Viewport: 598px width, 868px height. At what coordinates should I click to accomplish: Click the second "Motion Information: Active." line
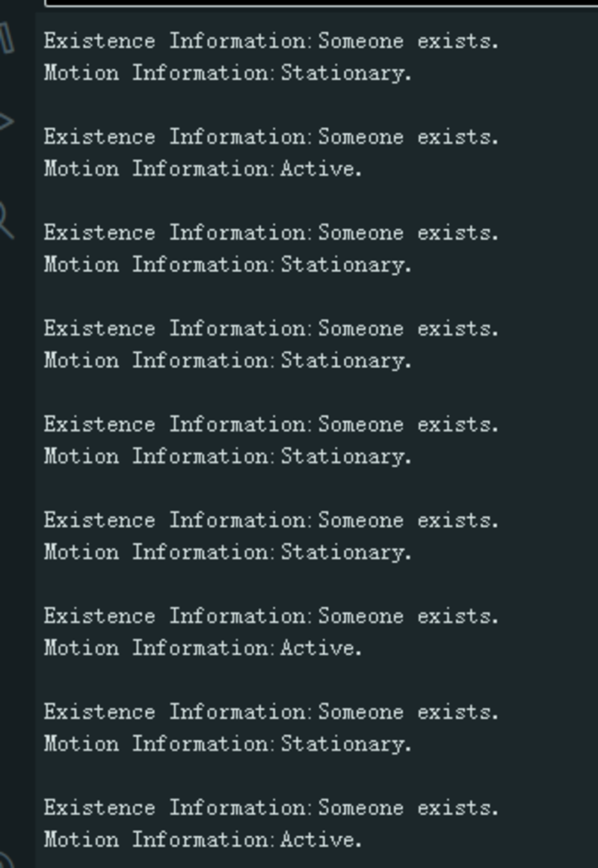click(x=203, y=648)
